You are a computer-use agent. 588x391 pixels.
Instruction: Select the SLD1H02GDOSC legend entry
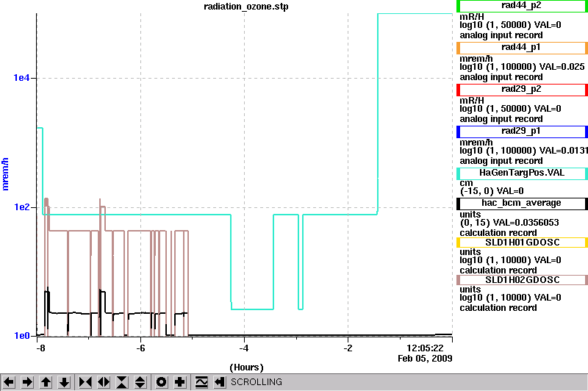[522, 280]
